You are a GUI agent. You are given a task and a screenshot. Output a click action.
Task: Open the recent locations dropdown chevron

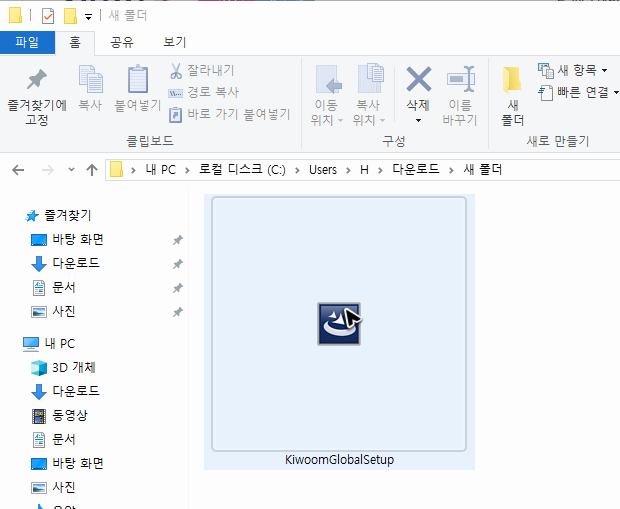[71, 170]
